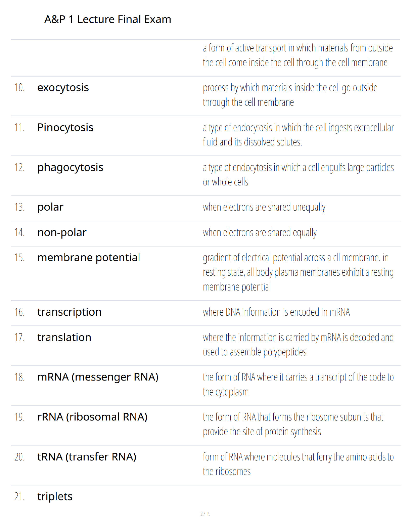Select the row number 15

pos(19,258)
